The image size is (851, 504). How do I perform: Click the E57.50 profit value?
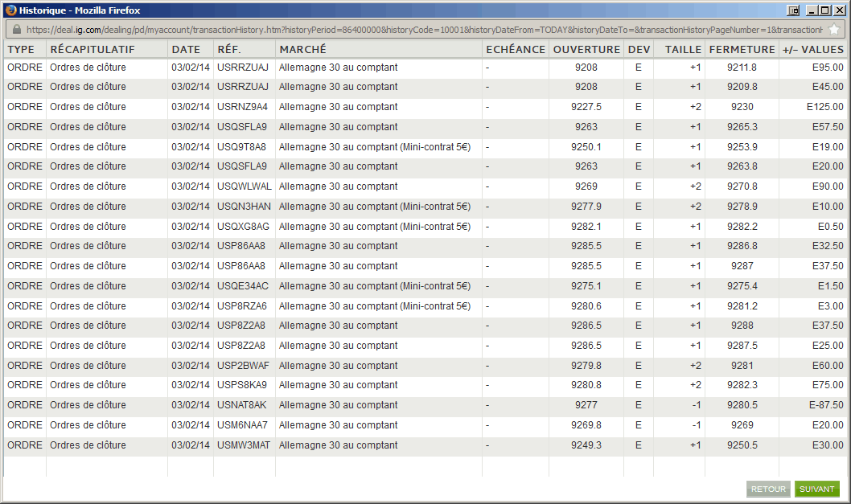coord(828,127)
